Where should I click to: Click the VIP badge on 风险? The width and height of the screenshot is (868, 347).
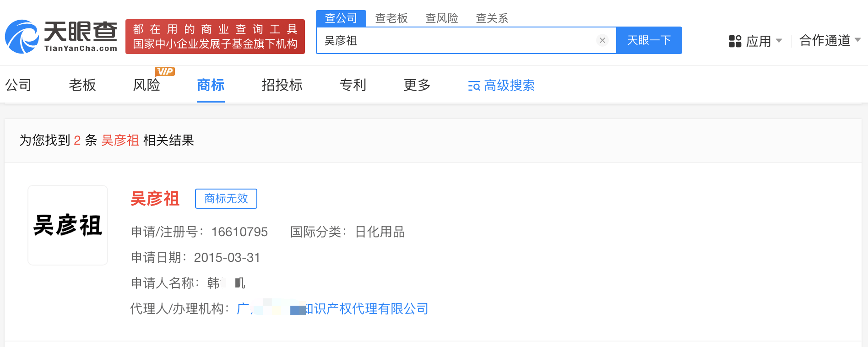coord(165,71)
